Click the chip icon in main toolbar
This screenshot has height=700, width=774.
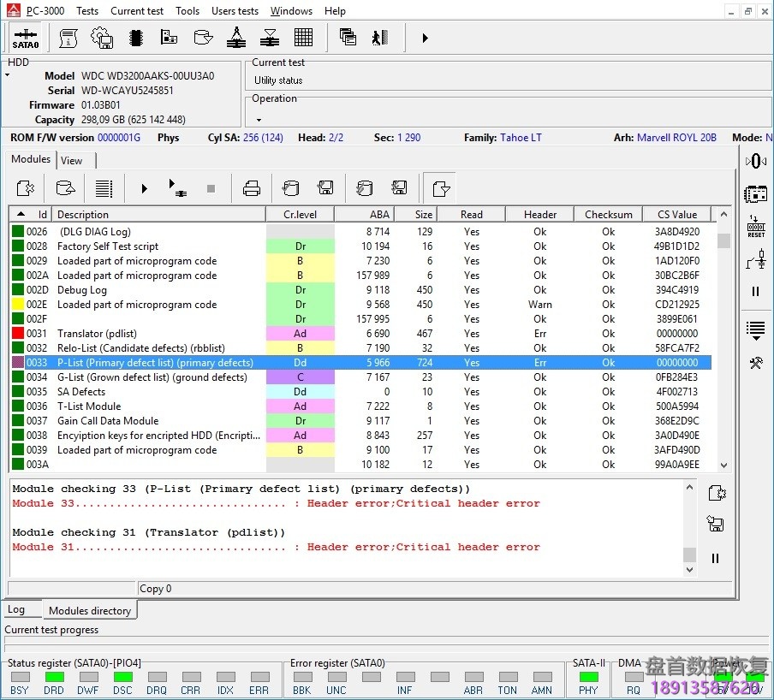(x=135, y=38)
